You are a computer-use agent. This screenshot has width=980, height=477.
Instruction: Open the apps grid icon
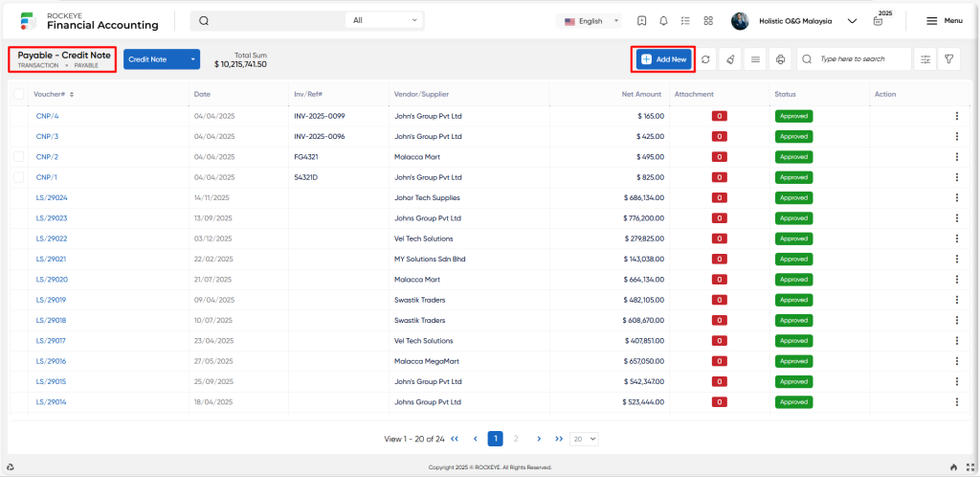point(708,21)
